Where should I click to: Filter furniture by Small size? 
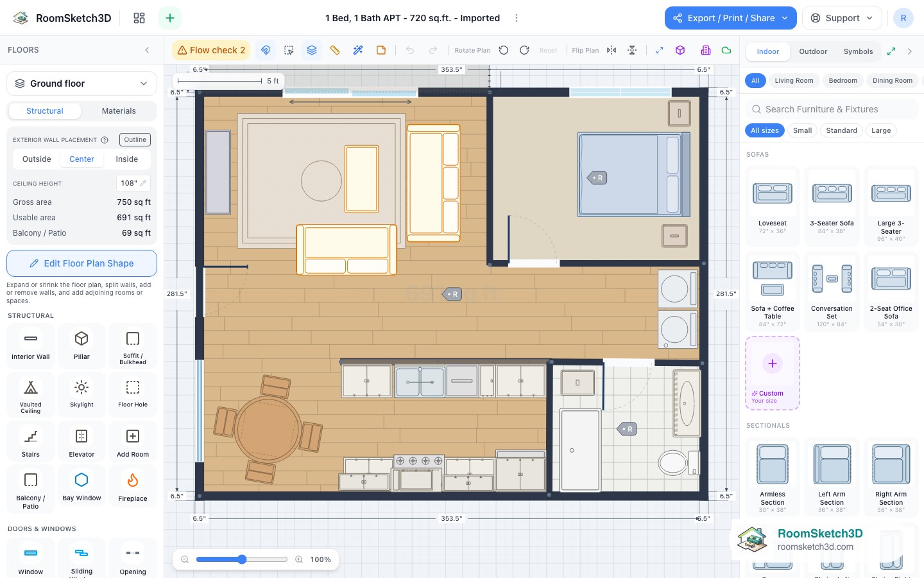(802, 130)
